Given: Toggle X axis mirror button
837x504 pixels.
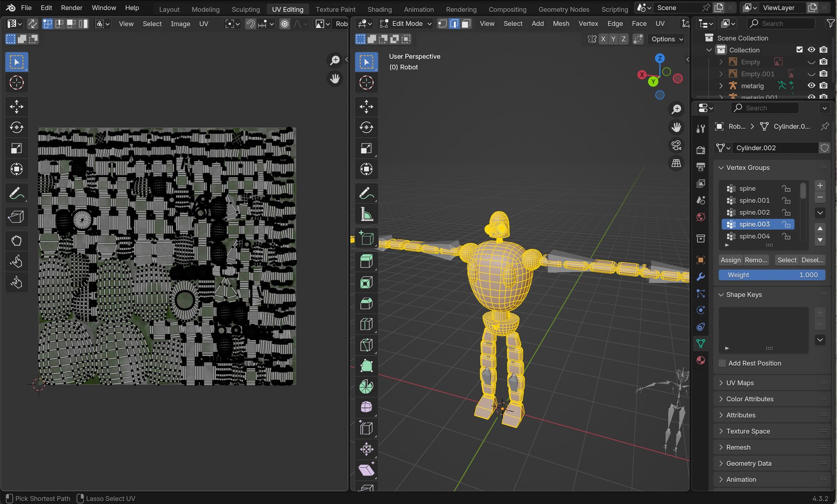Looking at the screenshot, I should click(603, 39).
